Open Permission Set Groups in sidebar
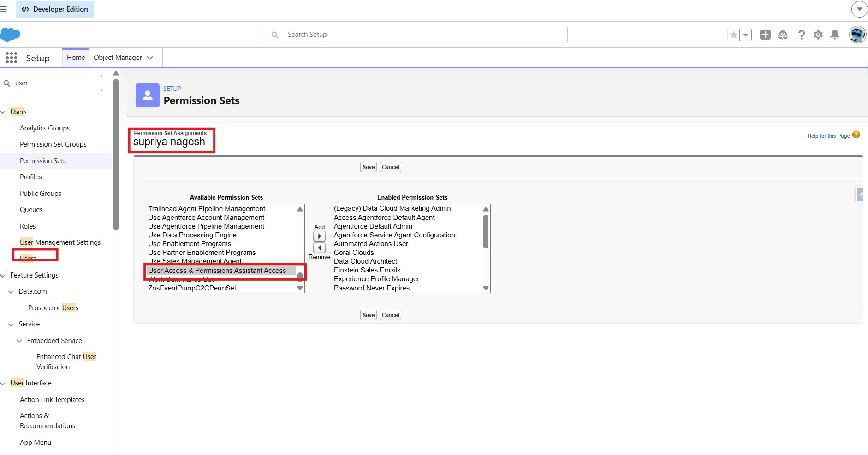 coord(53,144)
